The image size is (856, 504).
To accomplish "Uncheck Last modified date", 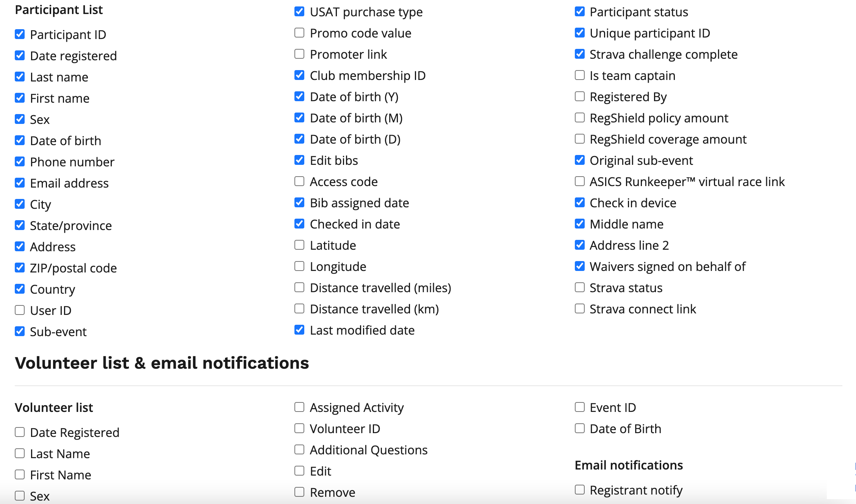I will tap(299, 330).
